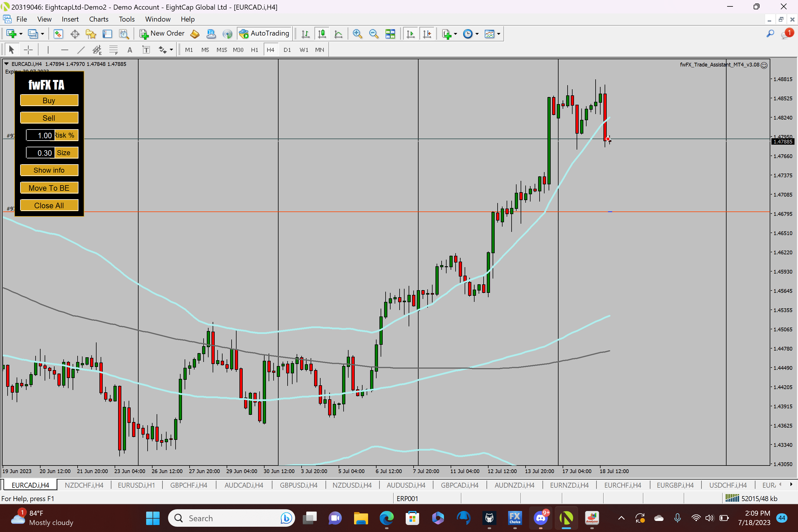Switch to the GBPUSD.i,H4 chart tab
This screenshot has height=532, width=798.
(299, 485)
